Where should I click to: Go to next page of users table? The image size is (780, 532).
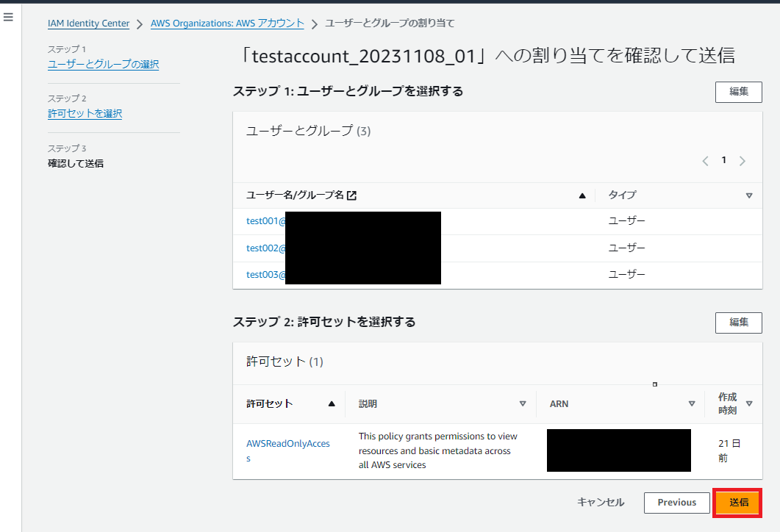point(743,161)
